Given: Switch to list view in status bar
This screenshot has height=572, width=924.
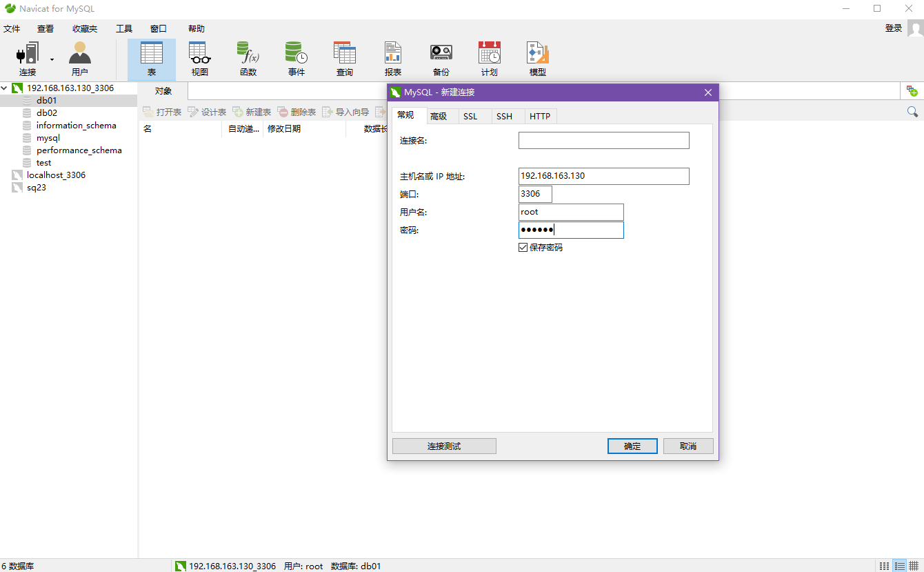Looking at the screenshot, I should [x=899, y=566].
